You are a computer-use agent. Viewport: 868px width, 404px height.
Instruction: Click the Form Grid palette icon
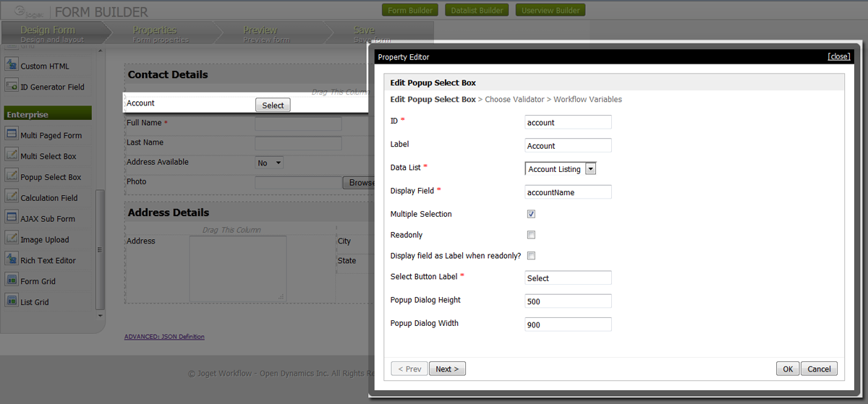coord(12,280)
